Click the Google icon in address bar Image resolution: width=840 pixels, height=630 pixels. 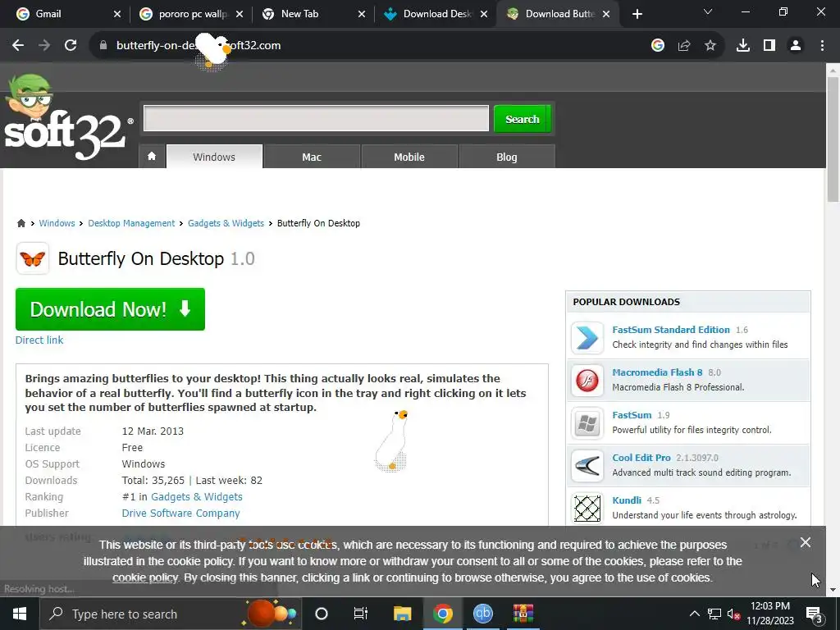point(658,46)
